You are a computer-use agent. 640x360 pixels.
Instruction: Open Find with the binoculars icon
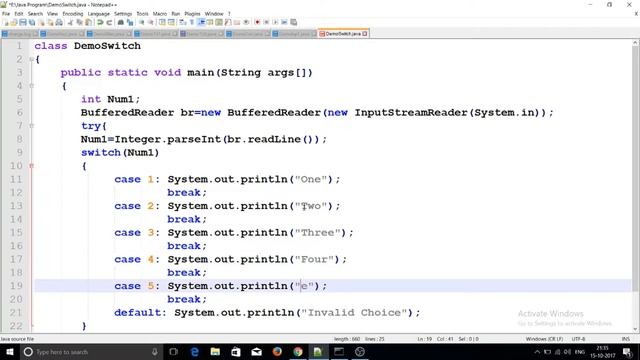coord(121,22)
